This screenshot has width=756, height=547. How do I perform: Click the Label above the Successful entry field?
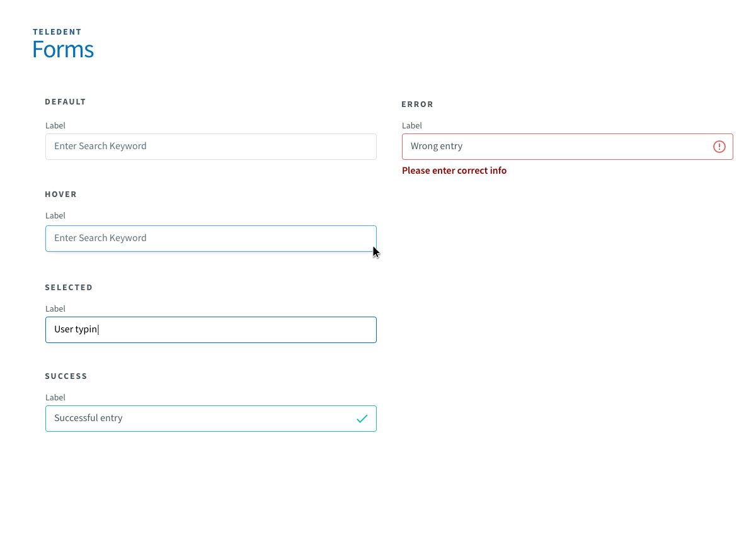pyautogui.click(x=55, y=398)
